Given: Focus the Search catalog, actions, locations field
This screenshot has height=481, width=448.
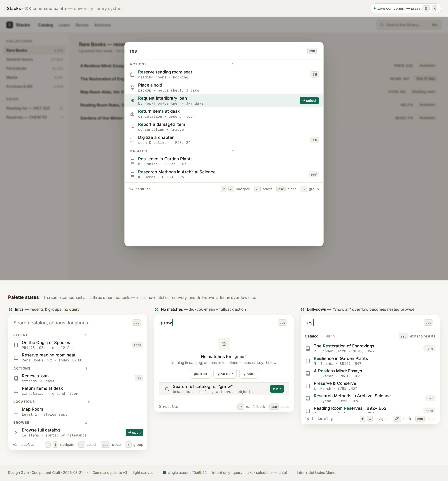Looking at the screenshot, I should coord(71,323).
